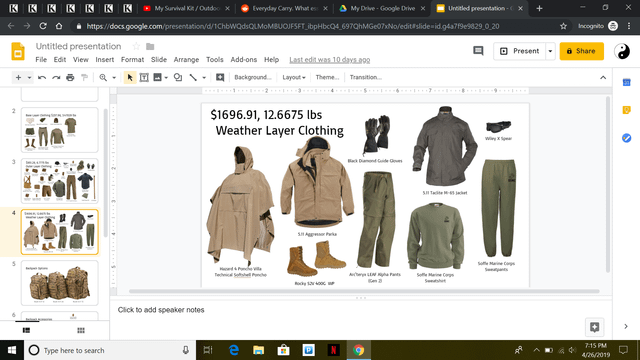The height and width of the screenshot is (360, 640).
Task: Click the Theme... button
Action: click(327, 77)
